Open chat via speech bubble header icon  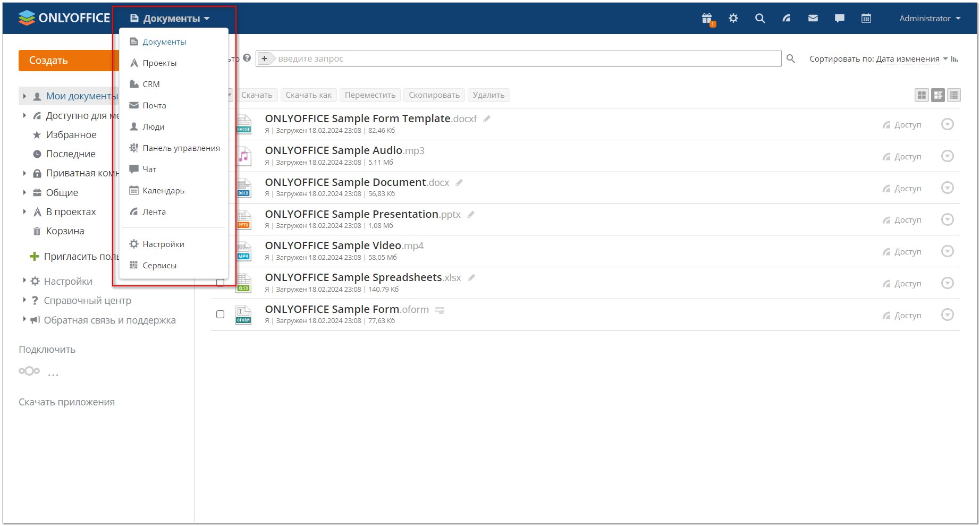pyautogui.click(x=840, y=19)
